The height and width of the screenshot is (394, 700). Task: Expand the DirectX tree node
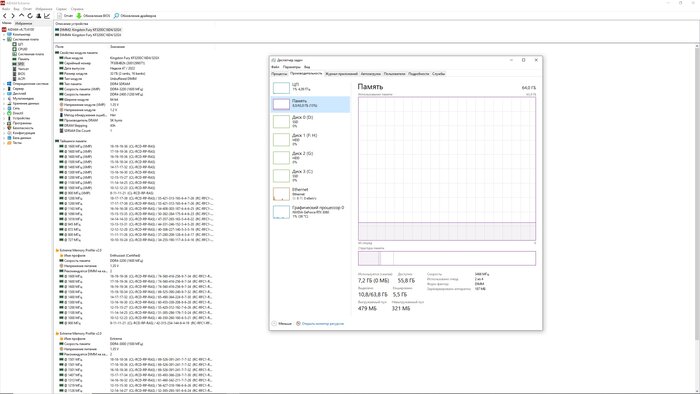(4, 113)
